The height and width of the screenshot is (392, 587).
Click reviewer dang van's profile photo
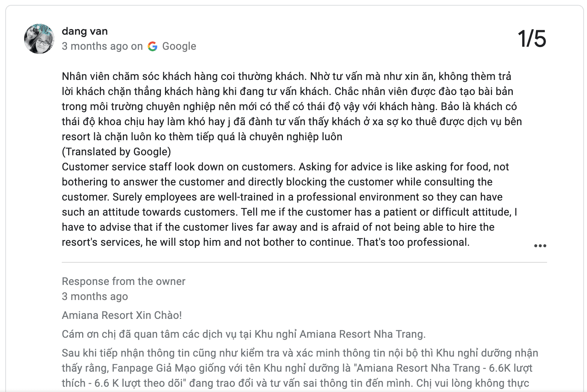tap(39, 39)
